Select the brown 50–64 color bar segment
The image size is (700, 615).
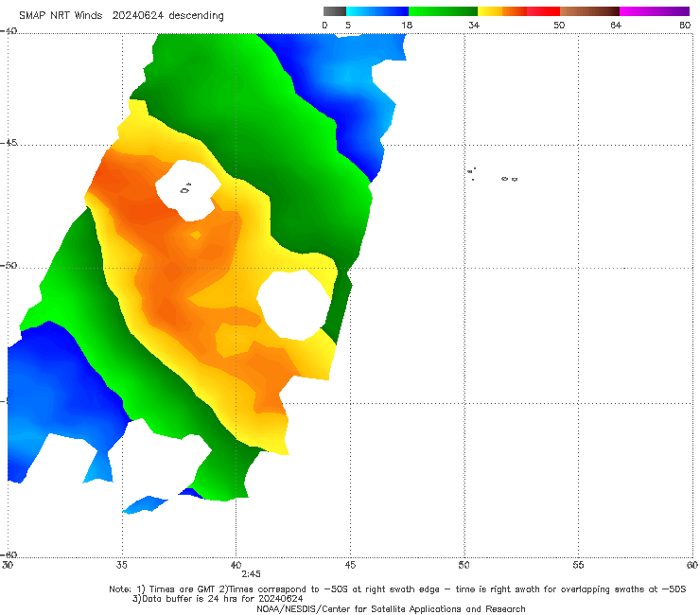[x=589, y=11]
